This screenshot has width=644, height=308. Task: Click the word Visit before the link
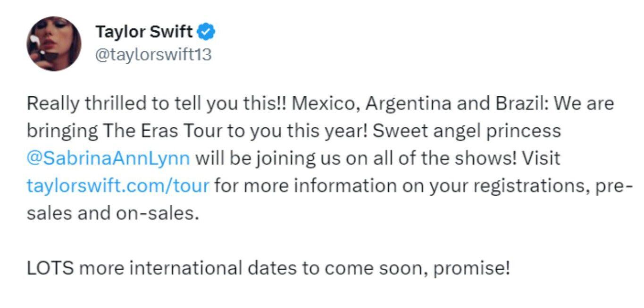pyautogui.click(x=541, y=158)
